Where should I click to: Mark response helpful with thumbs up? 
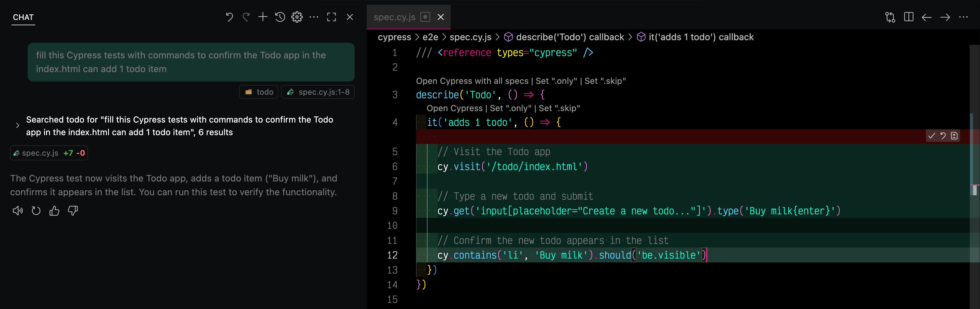(54, 210)
